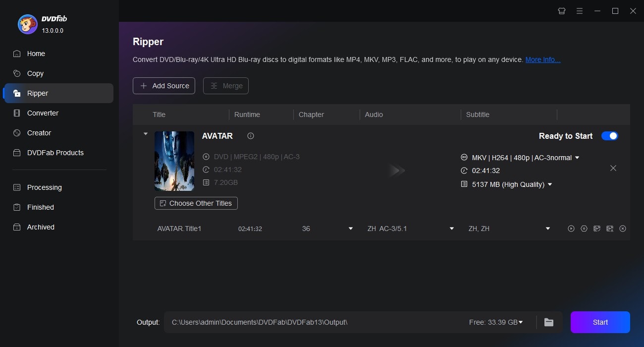644x347 pixels.
Task: Preview the AVATAR.Title1 video
Action: tap(571, 229)
